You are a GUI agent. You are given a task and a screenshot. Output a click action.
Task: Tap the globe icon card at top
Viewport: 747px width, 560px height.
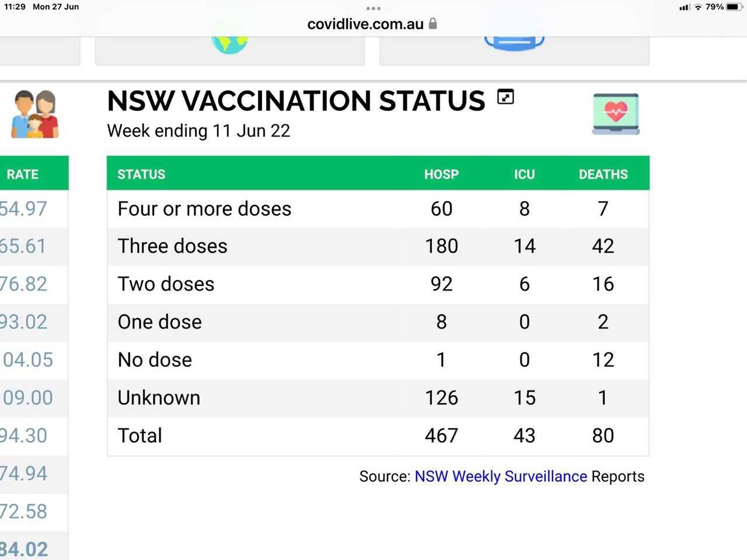230,51
